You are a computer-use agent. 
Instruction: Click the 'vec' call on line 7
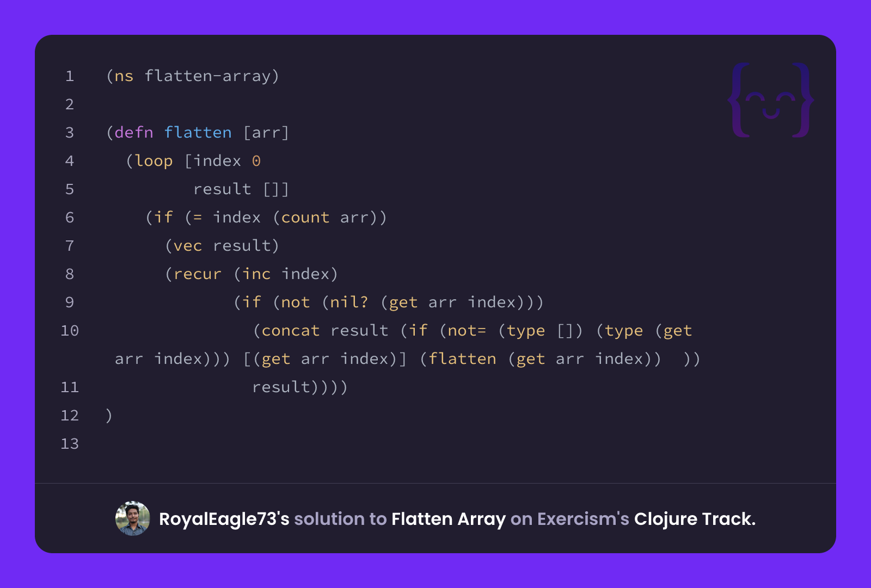pyautogui.click(x=188, y=246)
